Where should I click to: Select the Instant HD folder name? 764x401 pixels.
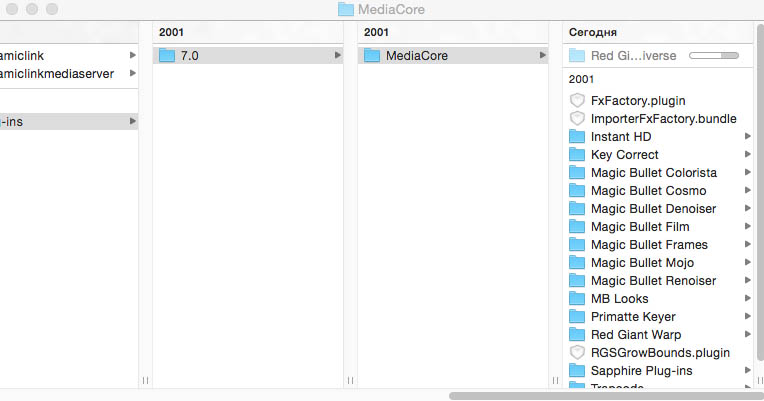621,137
